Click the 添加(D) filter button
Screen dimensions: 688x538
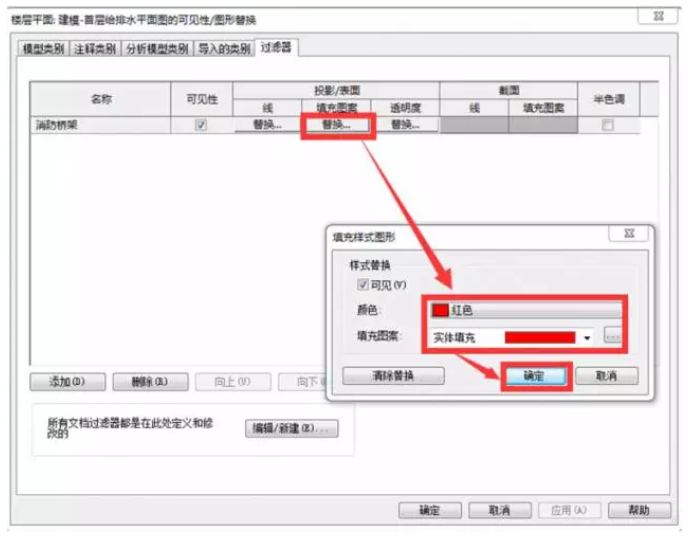point(68,381)
